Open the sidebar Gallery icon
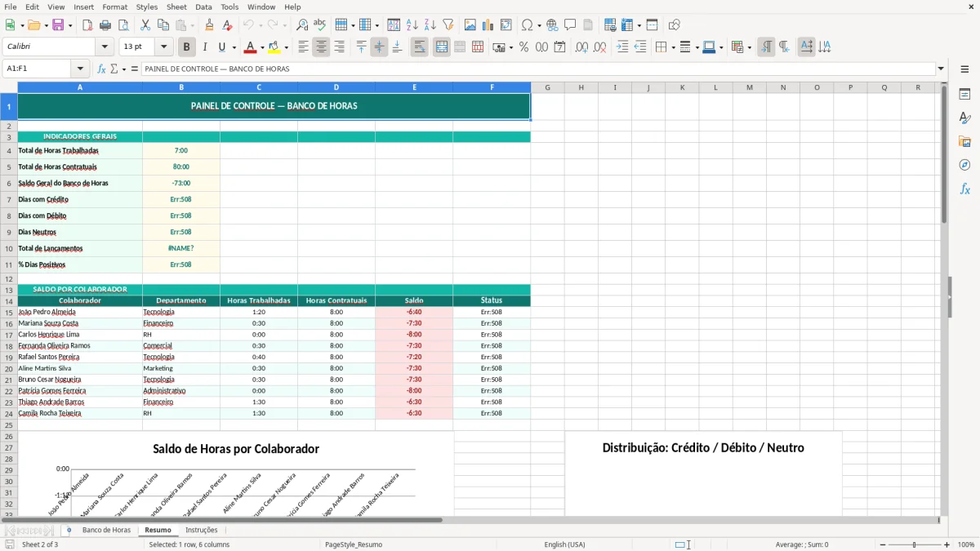 point(964,142)
